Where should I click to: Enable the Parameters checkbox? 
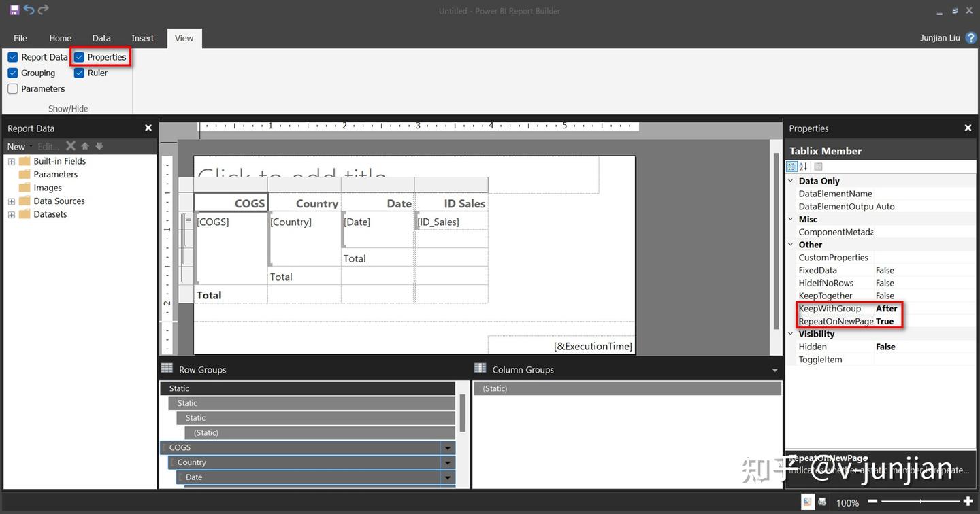point(12,88)
